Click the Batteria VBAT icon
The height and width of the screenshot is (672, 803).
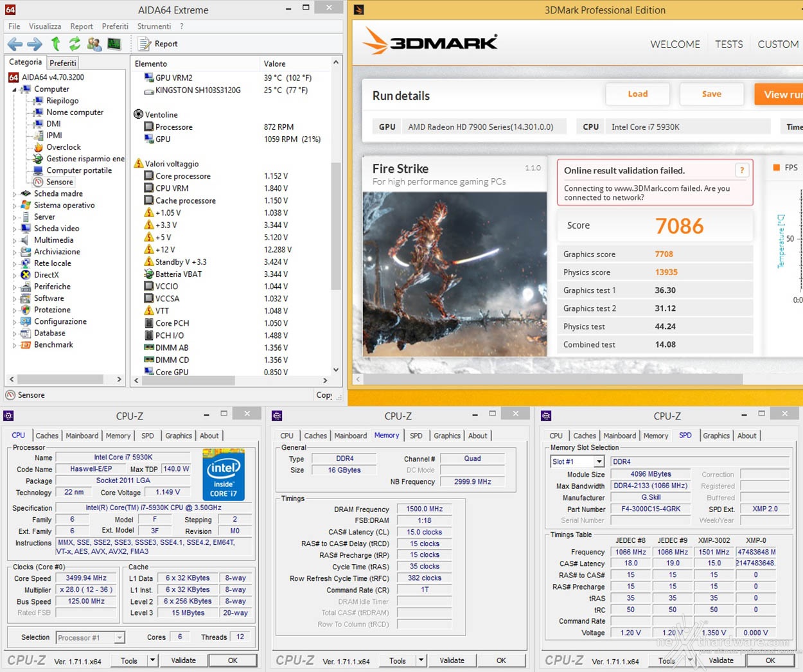click(x=149, y=274)
